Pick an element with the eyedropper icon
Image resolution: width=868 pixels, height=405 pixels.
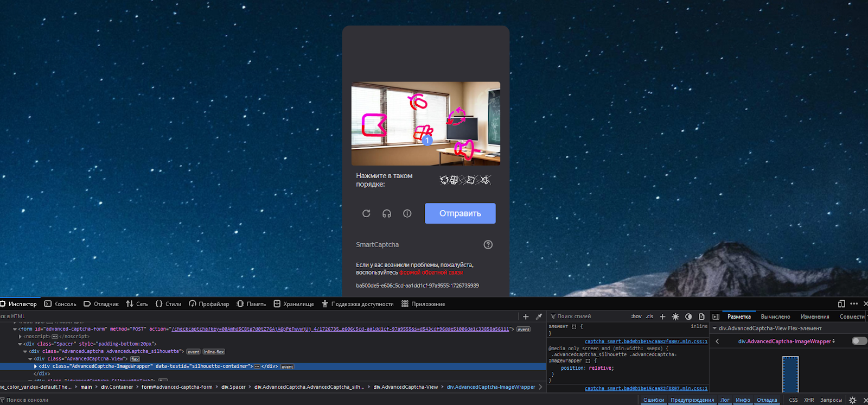coord(539,317)
